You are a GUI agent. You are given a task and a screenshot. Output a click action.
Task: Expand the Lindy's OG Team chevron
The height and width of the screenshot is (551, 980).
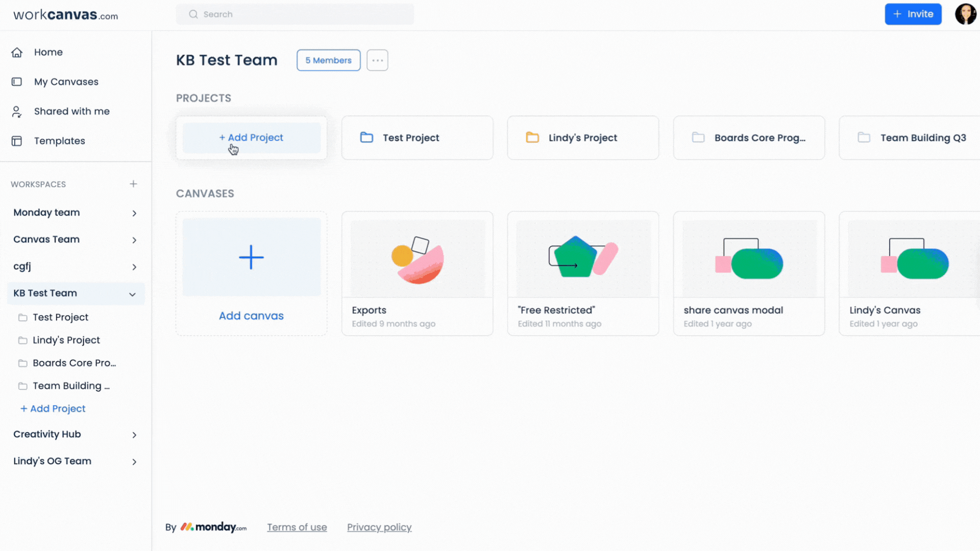134,462
